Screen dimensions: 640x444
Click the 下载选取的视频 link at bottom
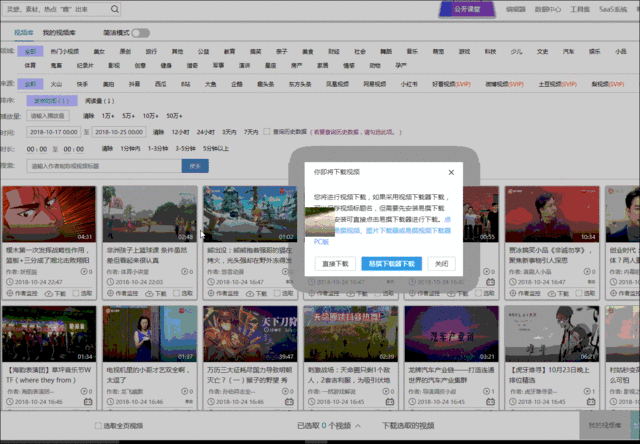tap(408, 426)
